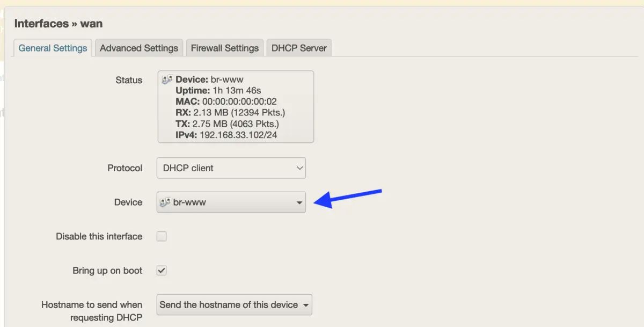Uncheck the Bring up on boot checkbox
Image resolution: width=644 pixels, height=327 pixels.
pos(161,271)
